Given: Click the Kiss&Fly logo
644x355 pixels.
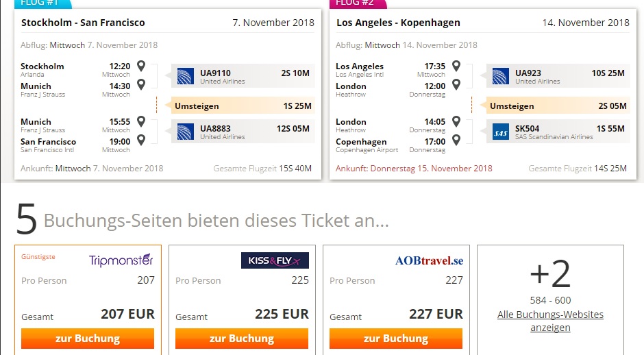Looking at the screenshot, I should (x=275, y=260).
